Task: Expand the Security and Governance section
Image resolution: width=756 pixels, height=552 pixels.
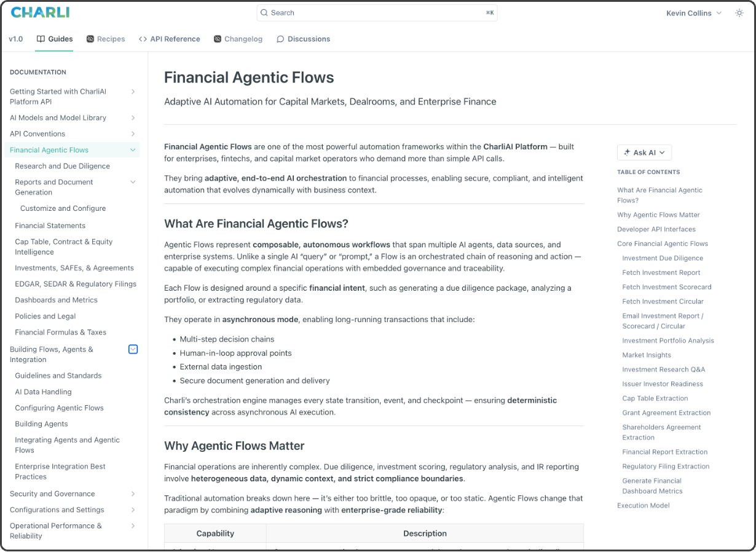Action: (133, 494)
